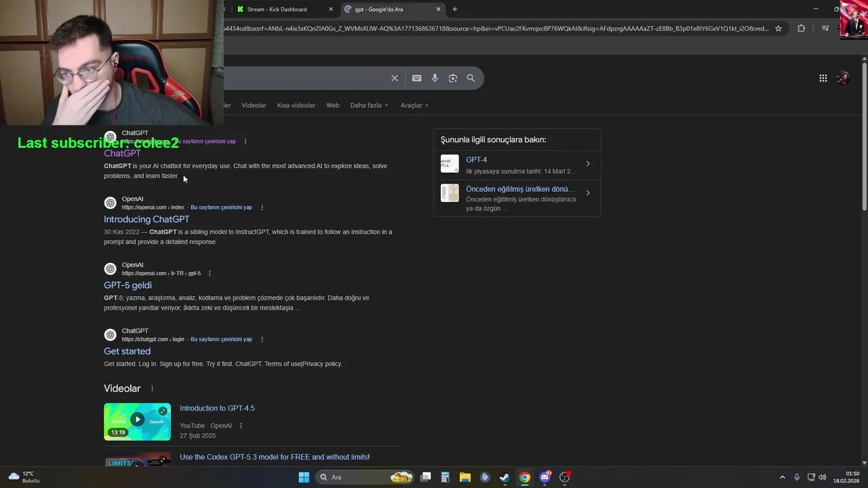The image size is (868, 488).
Task: Open File Explorer from the taskbar
Action: tap(465, 477)
